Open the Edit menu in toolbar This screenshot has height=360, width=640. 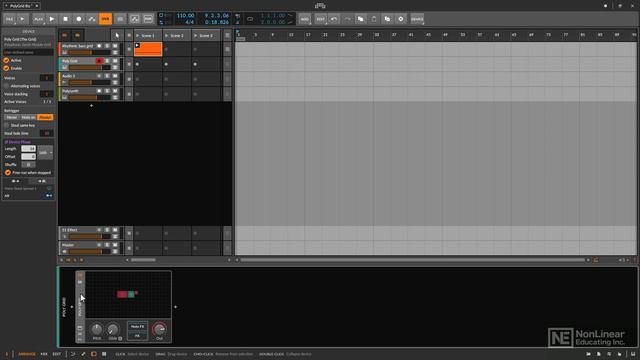[320, 19]
